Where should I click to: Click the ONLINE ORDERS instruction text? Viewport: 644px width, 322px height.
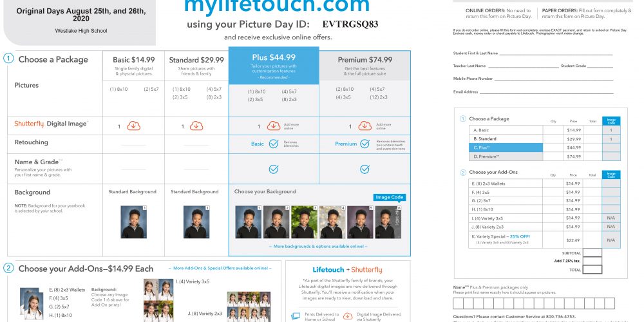click(x=498, y=14)
